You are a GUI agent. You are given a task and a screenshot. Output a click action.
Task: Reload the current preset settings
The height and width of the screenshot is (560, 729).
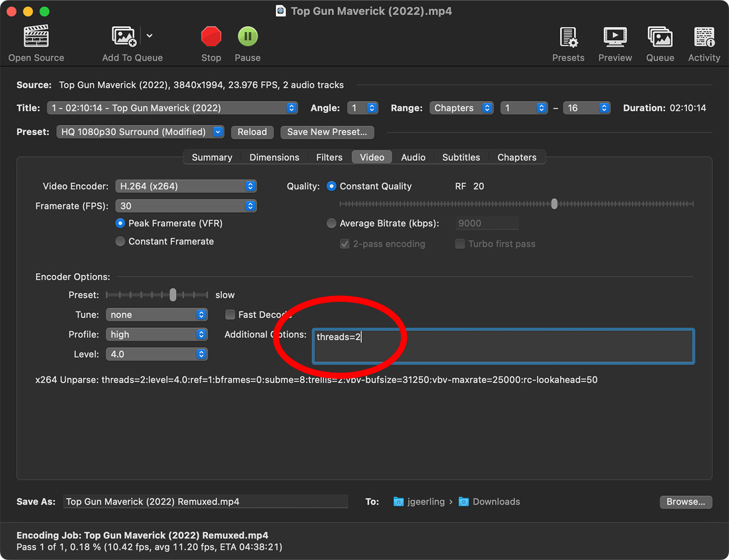pos(252,132)
